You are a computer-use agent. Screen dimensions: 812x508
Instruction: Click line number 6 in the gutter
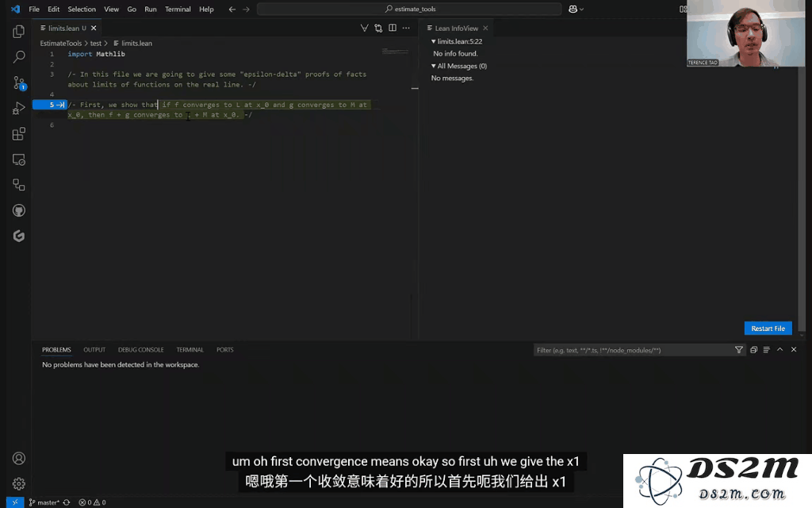pyautogui.click(x=52, y=125)
